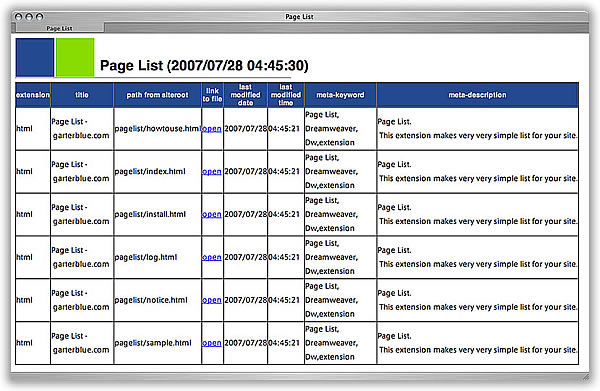Viewport: 600px width, 391px height.
Task: Click the modified date in the install.html row
Action: [x=245, y=215]
